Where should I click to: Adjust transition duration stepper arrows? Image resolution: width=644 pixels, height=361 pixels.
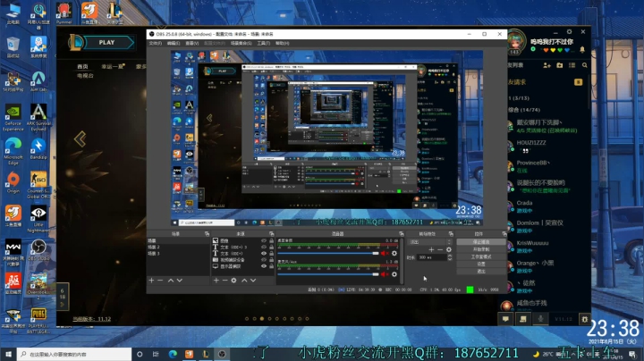450,257
